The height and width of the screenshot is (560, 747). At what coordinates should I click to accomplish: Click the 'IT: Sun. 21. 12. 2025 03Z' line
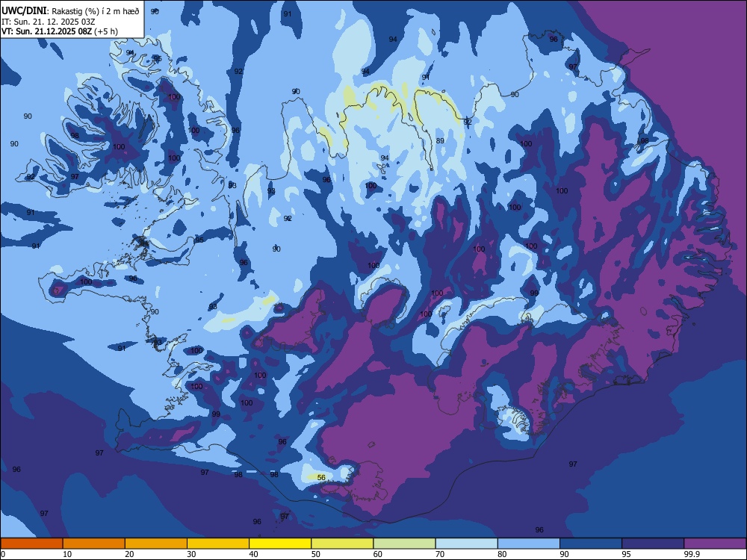pos(49,22)
